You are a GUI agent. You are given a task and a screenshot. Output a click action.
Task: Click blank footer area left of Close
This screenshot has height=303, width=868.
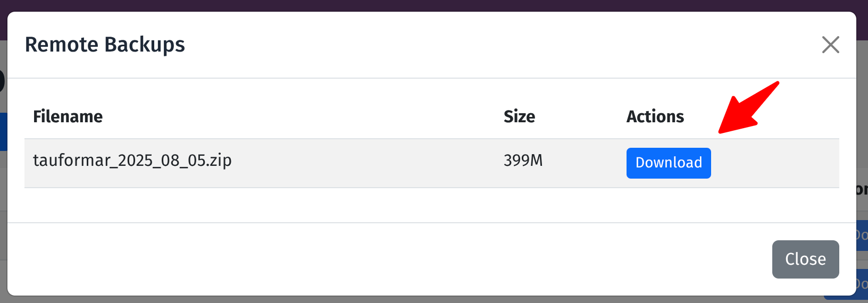coord(372,259)
